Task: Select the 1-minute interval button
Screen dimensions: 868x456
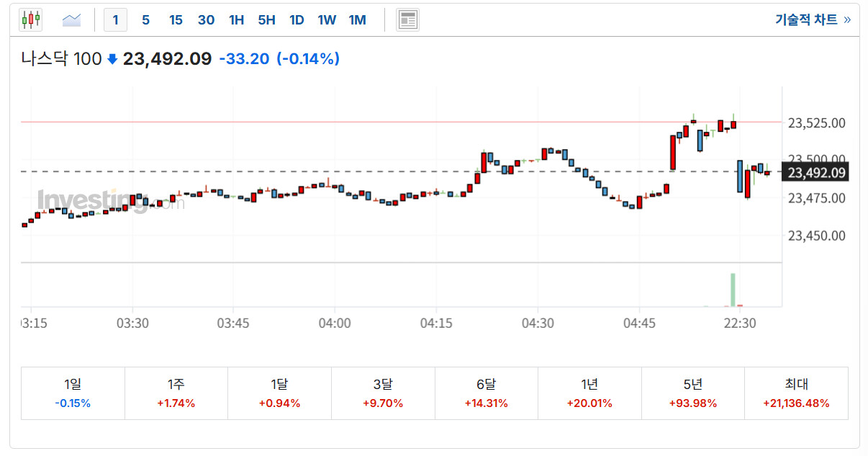Action: [115, 20]
